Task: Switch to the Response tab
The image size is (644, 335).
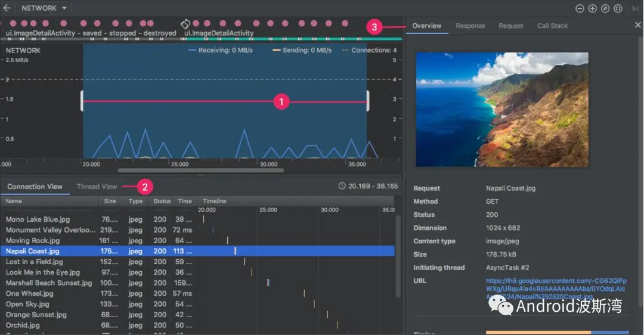Action: pos(470,26)
